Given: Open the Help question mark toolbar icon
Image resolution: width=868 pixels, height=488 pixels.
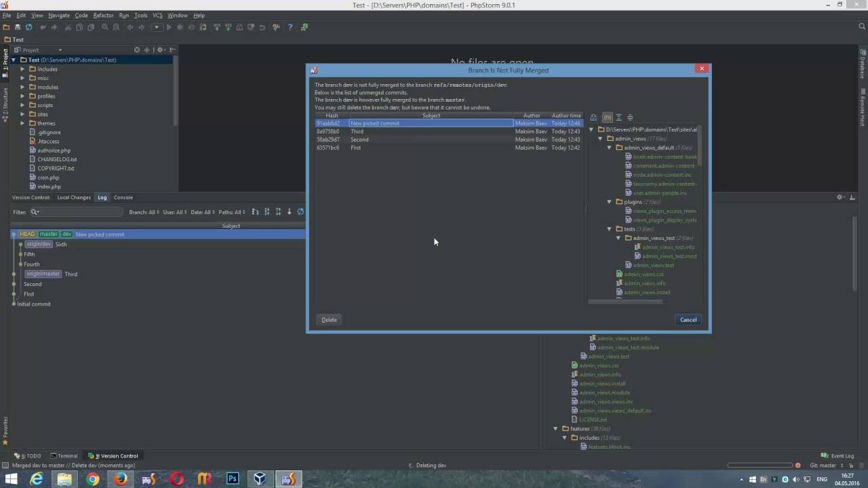Looking at the screenshot, I should 290,27.
